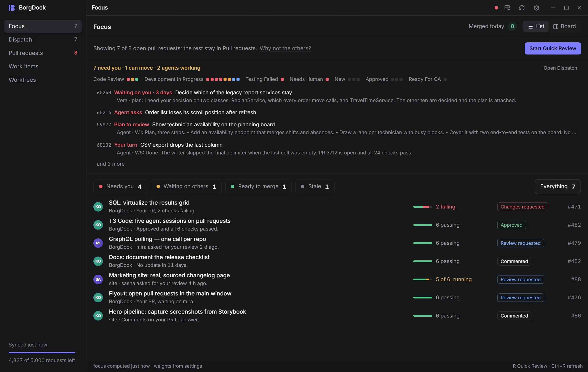Click Changes requested badge on #471
The image size is (588, 372).
point(522,207)
